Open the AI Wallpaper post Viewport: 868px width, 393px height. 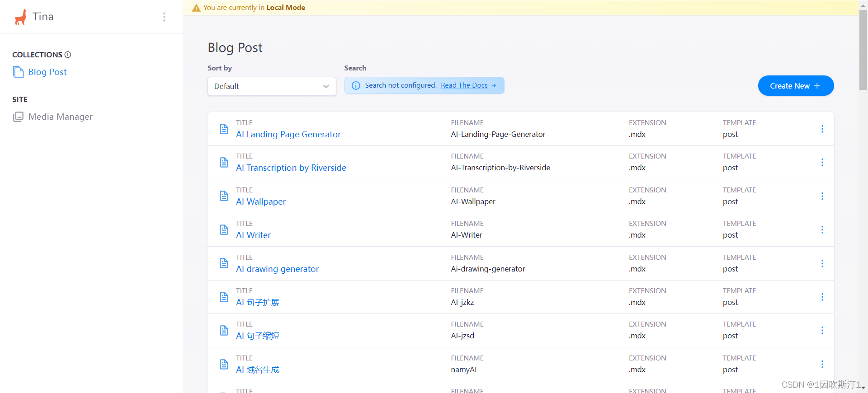(x=261, y=202)
